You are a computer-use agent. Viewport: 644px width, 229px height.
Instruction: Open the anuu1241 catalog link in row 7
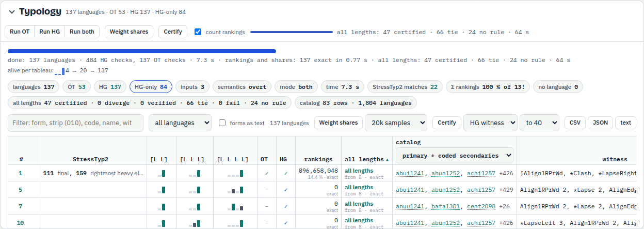410,206
